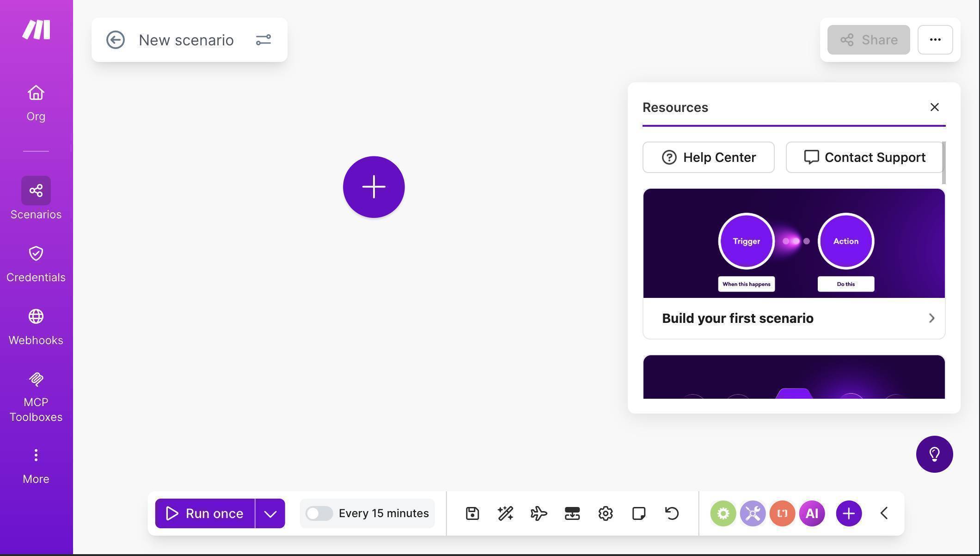Add a note using the note icon
Screen dimensions: 980x556
tap(638, 513)
